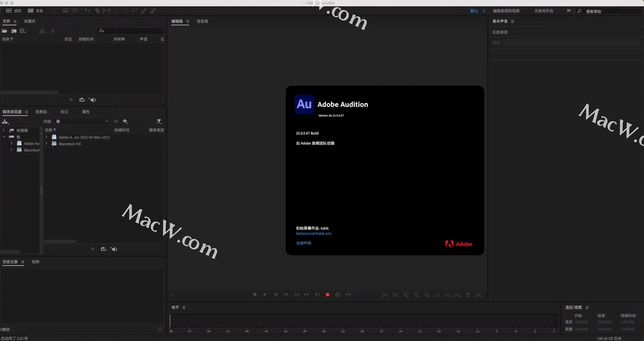Expand Adobe A..ion 2025 for Mac v25.0 row
The width and height of the screenshot is (644, 341).
pos(46,137)
